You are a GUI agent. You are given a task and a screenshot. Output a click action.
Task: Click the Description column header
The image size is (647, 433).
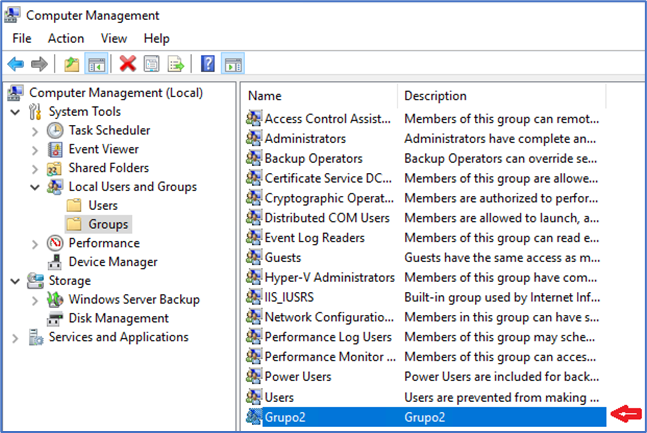pos(500,96)
